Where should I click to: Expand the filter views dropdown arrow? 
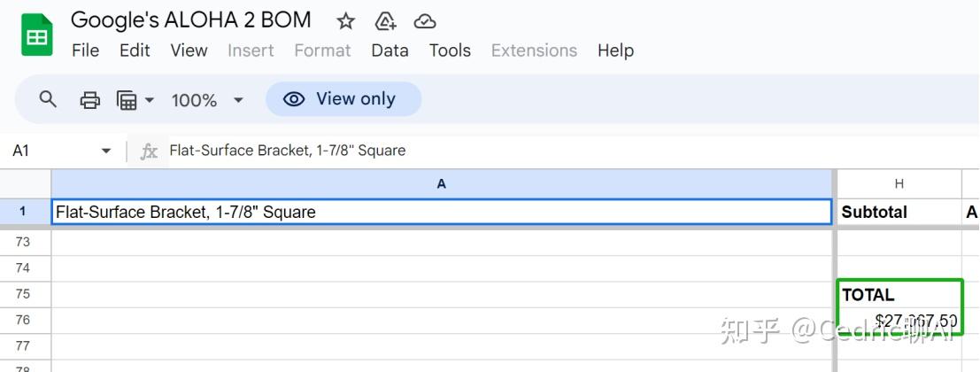tap(149, 100)
